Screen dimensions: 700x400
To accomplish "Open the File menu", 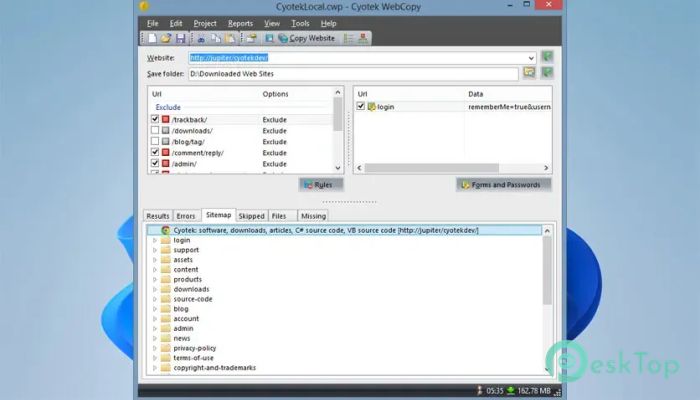I will [153, 23].
